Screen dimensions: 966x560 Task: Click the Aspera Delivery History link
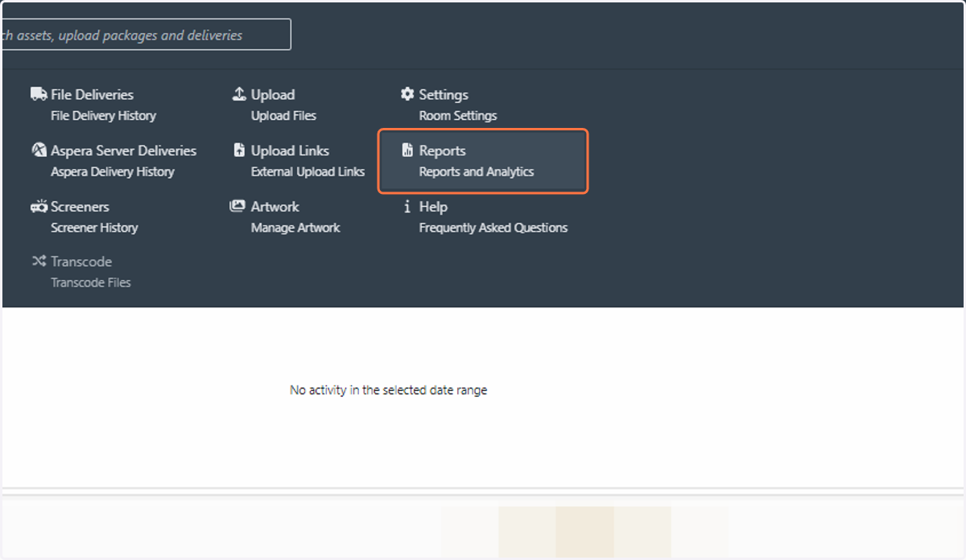pyautogui.click(x=113, y=172)
